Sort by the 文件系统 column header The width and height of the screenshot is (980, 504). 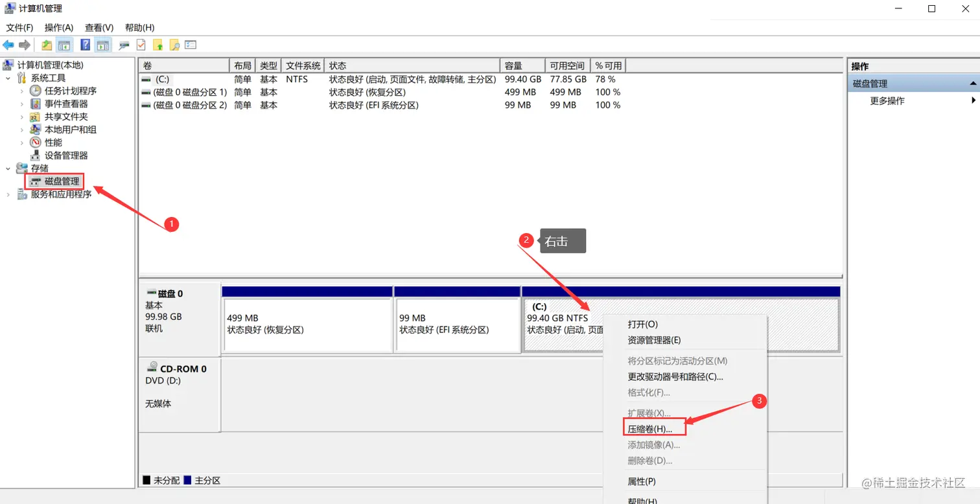[x=303, y=65]
